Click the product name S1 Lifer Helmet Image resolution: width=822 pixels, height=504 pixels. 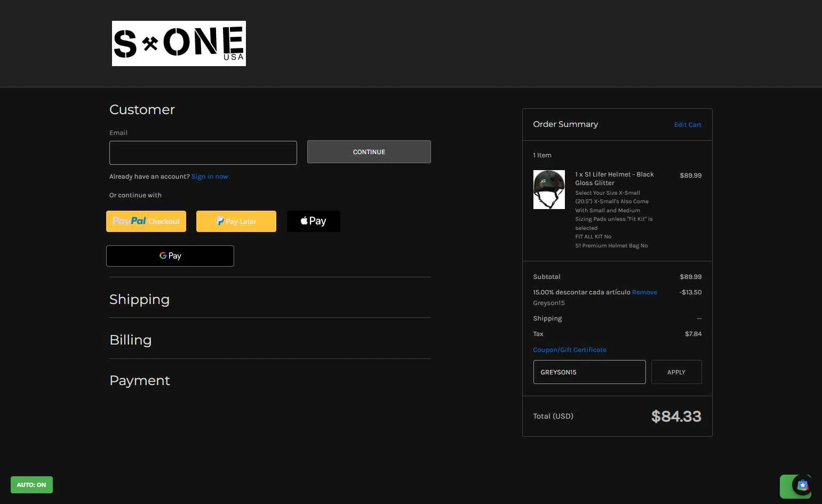(x=614, y=179)
